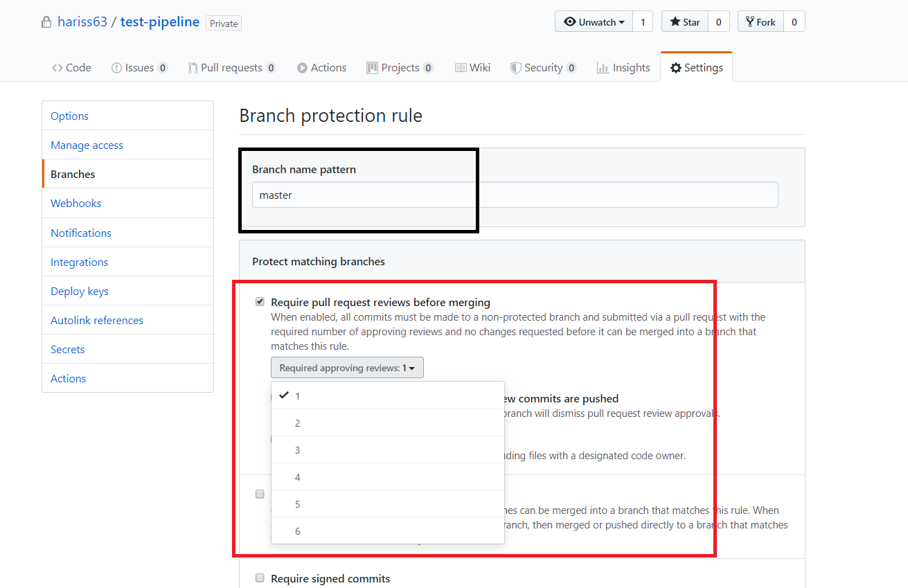This screenshot has width=908, height=588.
Task: Enable the Require signed commits checkbox
Action: click(260, 578)
